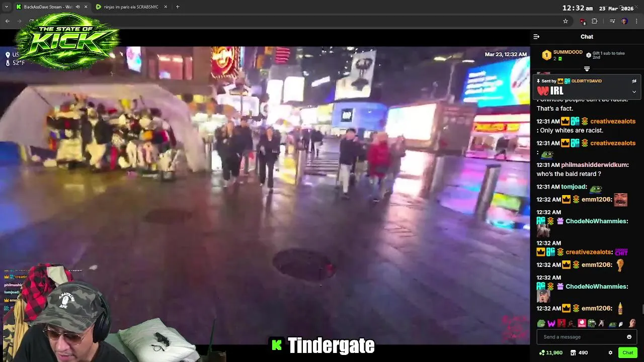Open the browser profile avatar

pos(624,21)
